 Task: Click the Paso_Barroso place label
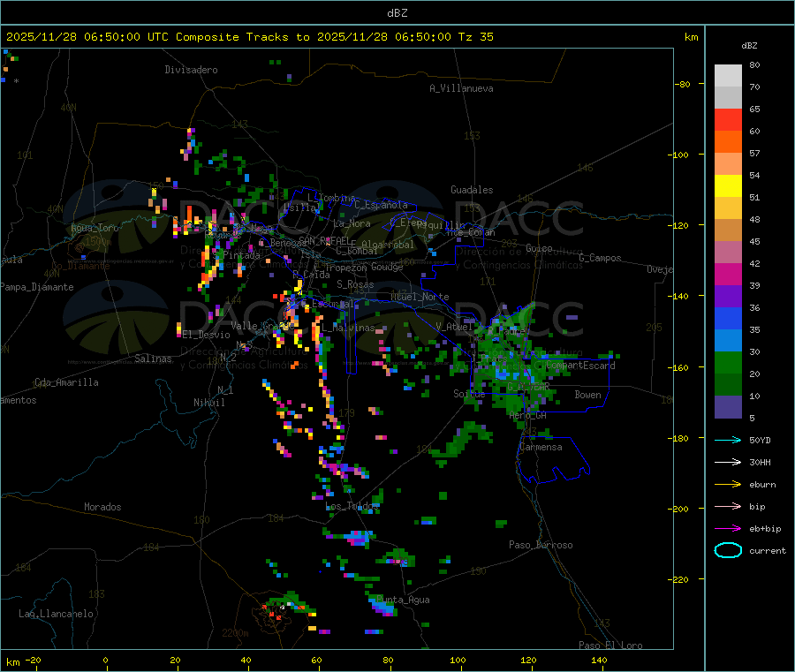(541, 545)
